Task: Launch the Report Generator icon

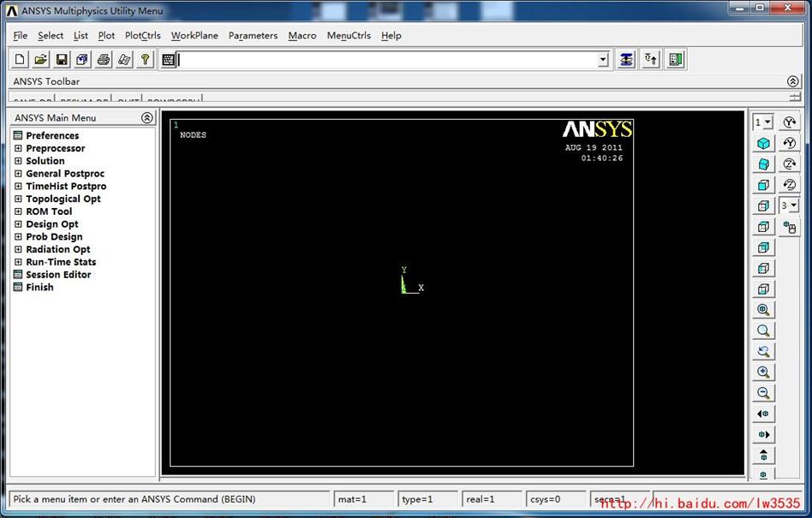Action: tap(124, 60)
